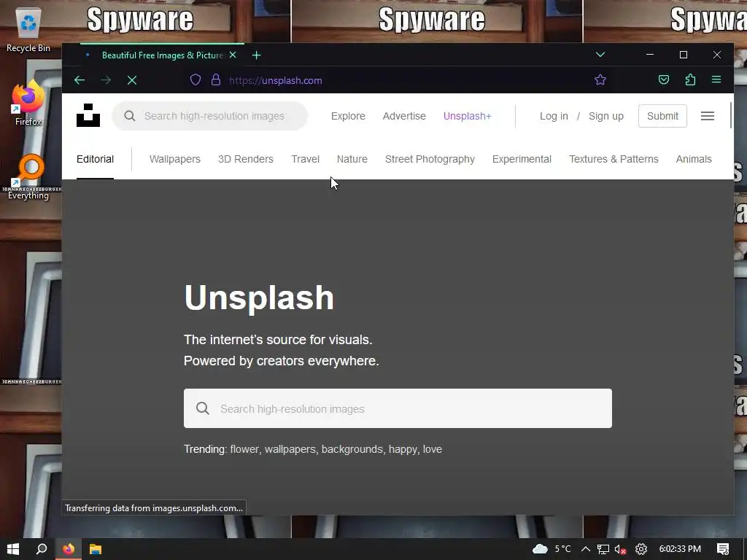The image size is (747, 560).
Task: Click the trending term wallpapers
Action: tap(290, 449)
